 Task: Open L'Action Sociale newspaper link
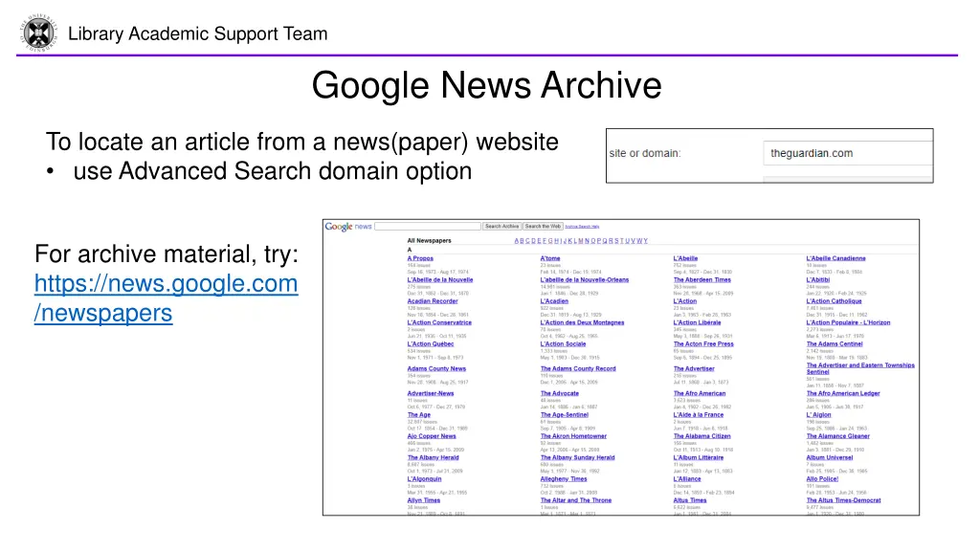tap(563, 344)
